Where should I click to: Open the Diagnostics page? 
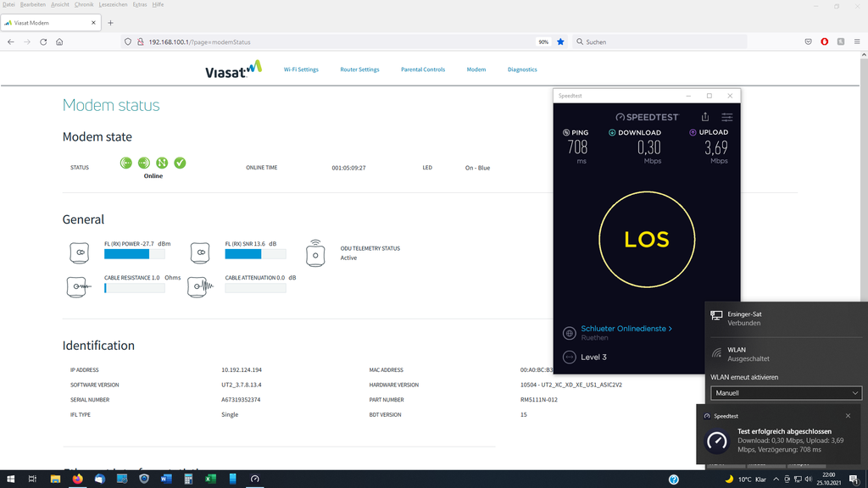click(x=522, y=69)
